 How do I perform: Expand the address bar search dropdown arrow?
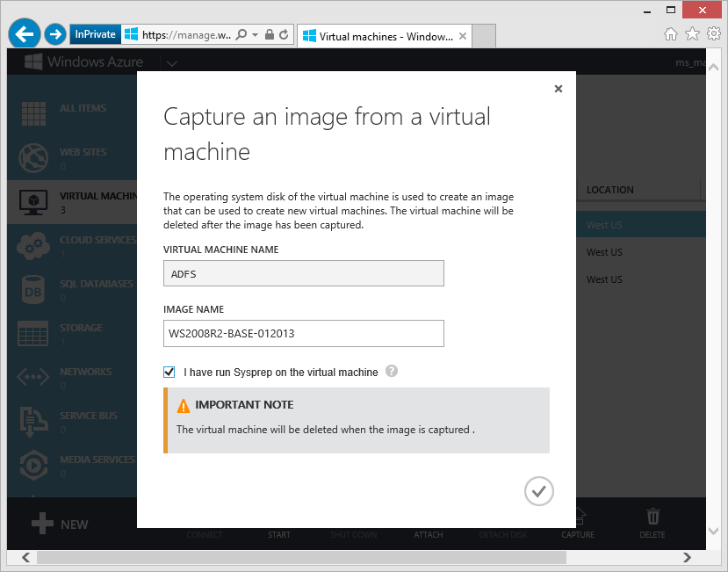coord(256,35)
